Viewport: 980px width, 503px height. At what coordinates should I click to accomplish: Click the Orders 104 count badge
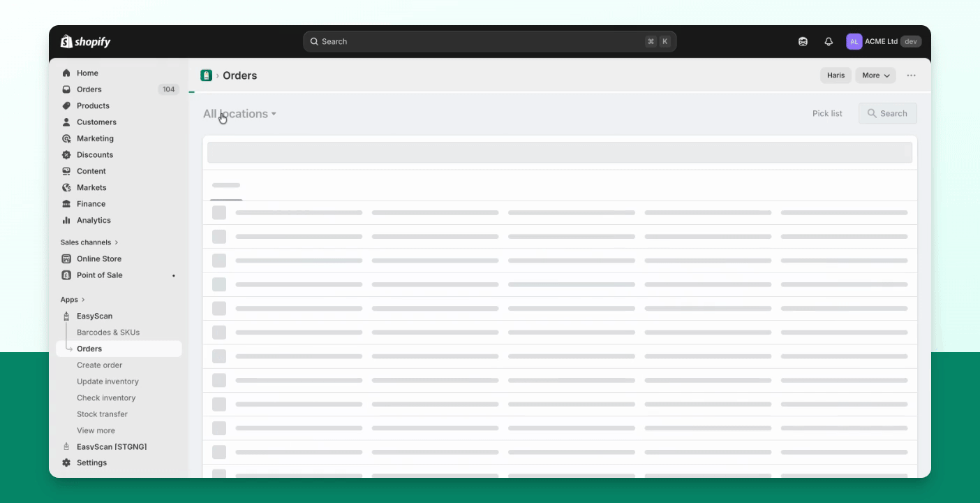click(x=168, y=89)
